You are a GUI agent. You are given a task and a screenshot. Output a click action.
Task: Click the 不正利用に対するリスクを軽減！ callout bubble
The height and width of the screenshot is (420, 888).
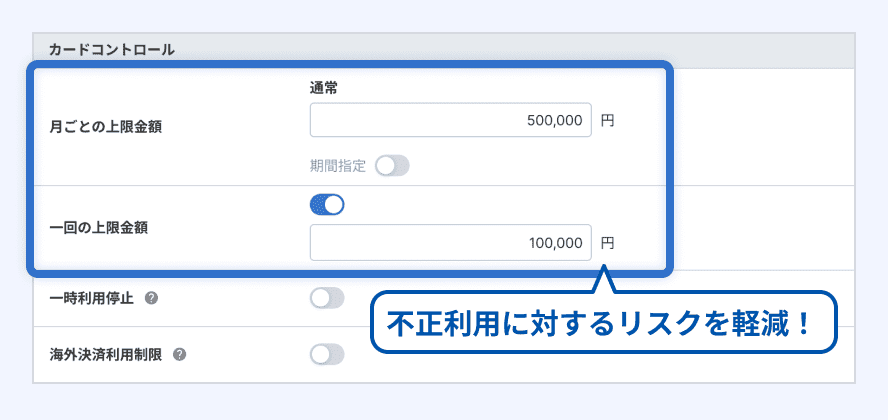click(x=604, y=324)
